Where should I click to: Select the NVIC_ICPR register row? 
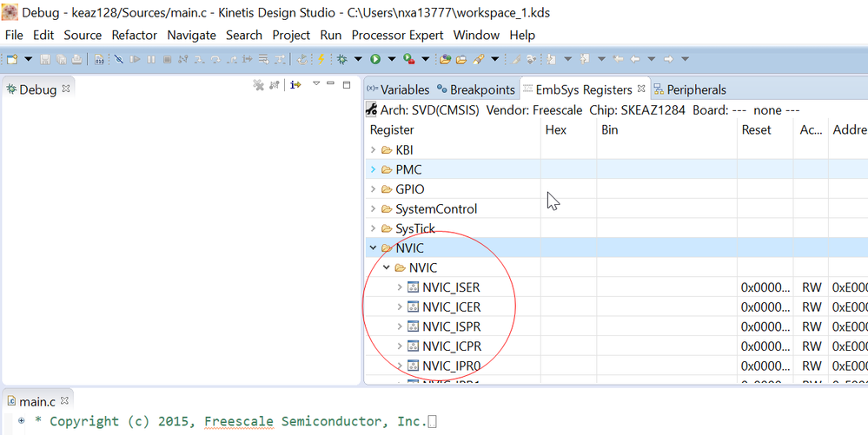pos(616,346)
